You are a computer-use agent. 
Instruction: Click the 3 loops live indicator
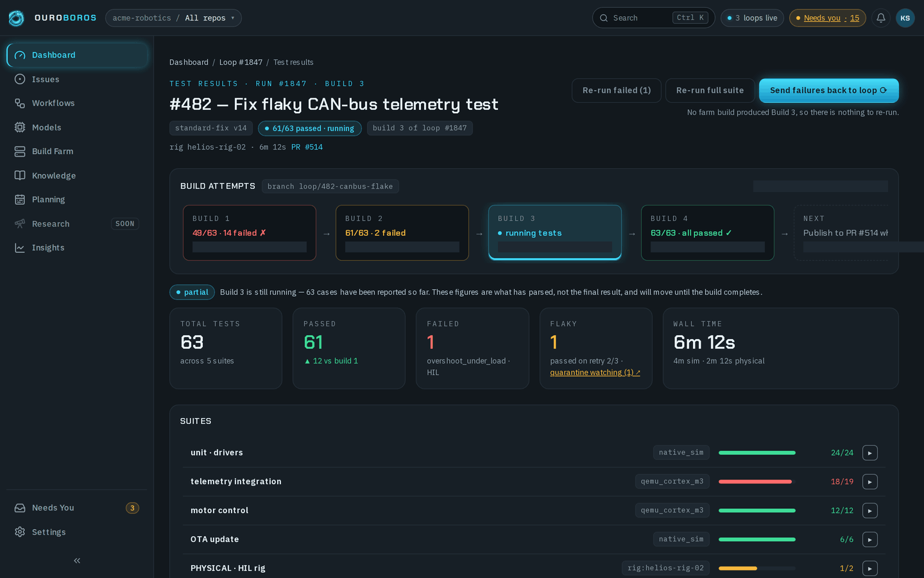coord(752,18)
